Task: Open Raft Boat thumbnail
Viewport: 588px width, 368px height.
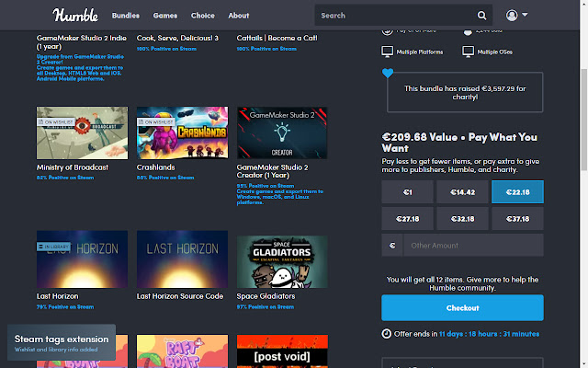Action: point(182,351)
